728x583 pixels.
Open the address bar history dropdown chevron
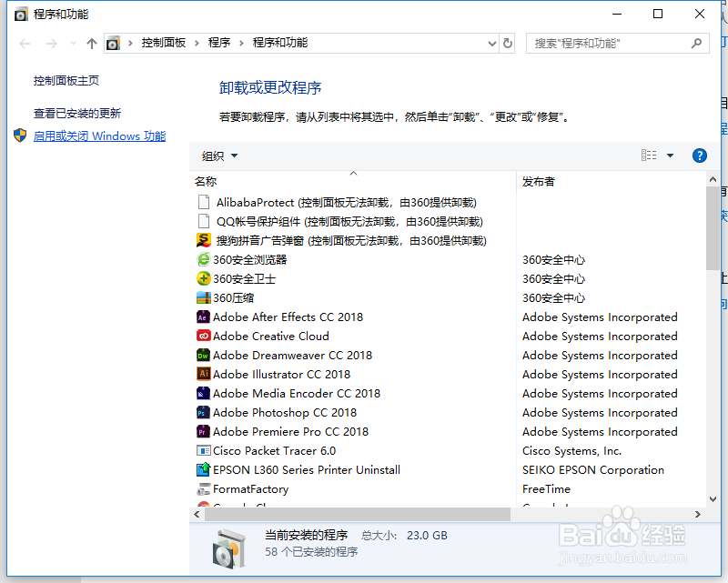tap(491, 43)
